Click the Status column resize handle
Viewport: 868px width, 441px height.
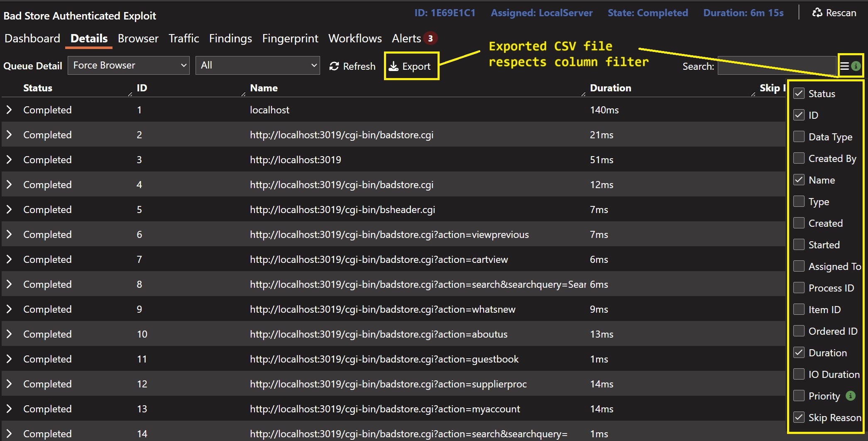point(130,94)
